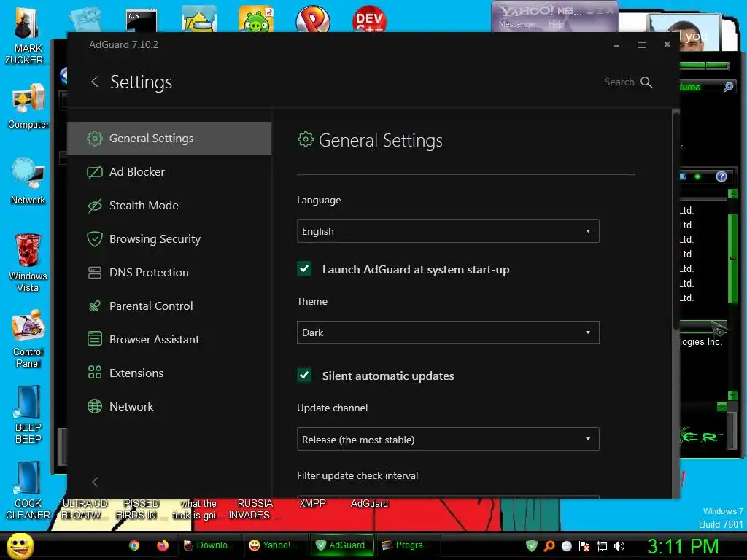Select the RUSSIA INVADES desktop shortcut
The image size is (747, 560).
[255, 510]
